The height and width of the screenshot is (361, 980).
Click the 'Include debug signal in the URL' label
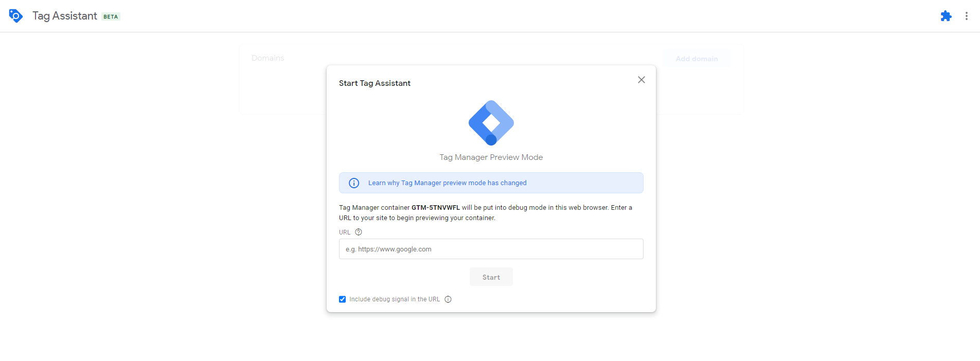(395, 299)
